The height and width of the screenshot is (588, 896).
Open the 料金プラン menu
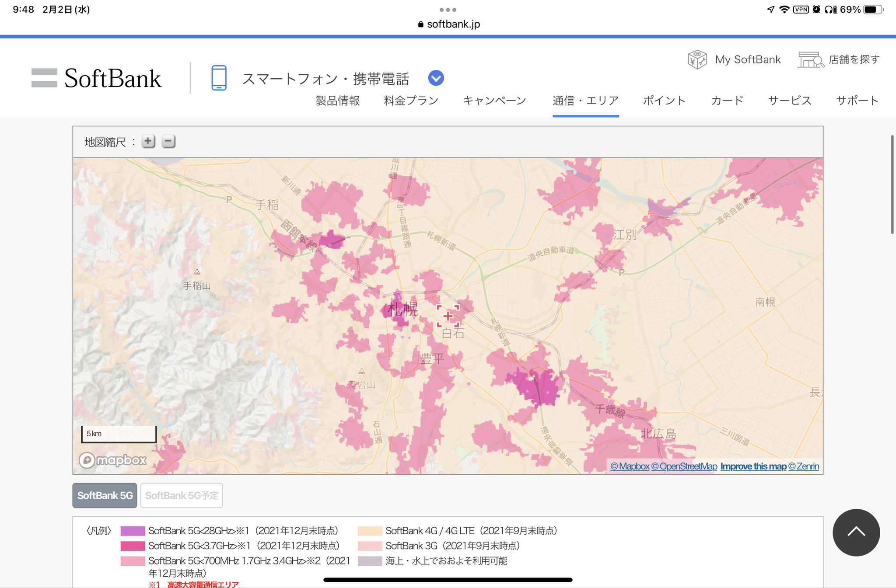[411, 101]
